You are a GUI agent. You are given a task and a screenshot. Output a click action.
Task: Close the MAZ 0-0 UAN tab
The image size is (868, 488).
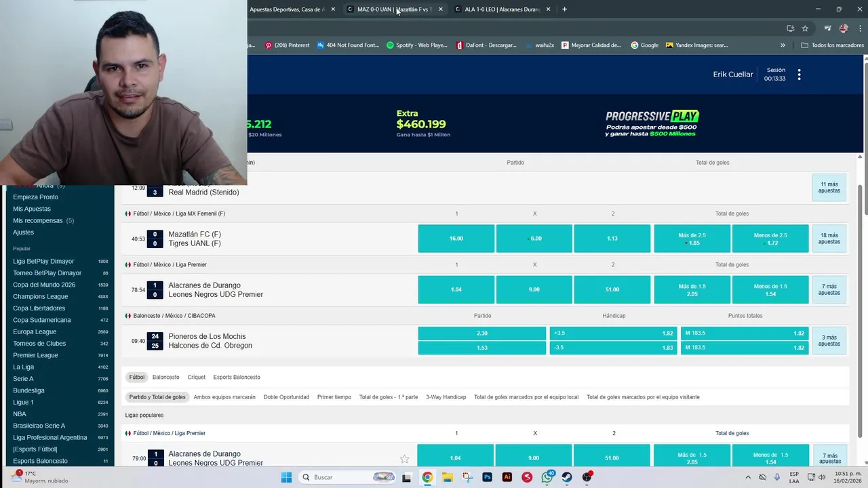coord(441,9)
